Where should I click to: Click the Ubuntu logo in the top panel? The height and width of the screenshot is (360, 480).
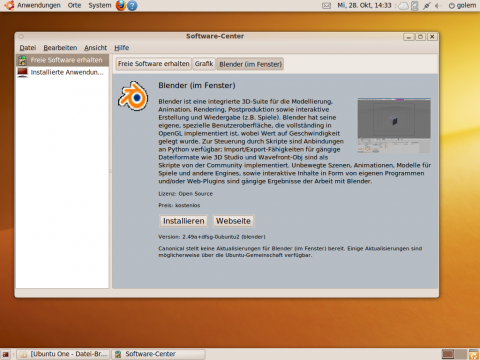tap(9, 5)
